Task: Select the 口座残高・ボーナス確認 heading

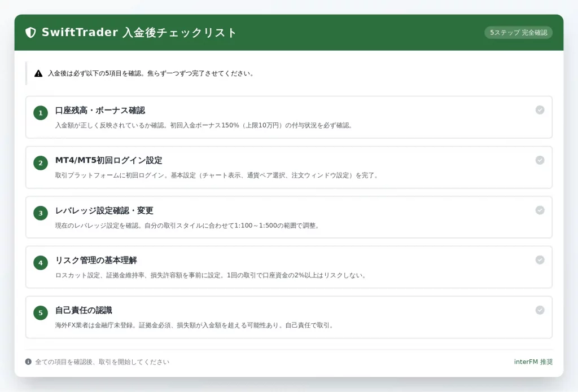Action: click(x=100, y=110)
